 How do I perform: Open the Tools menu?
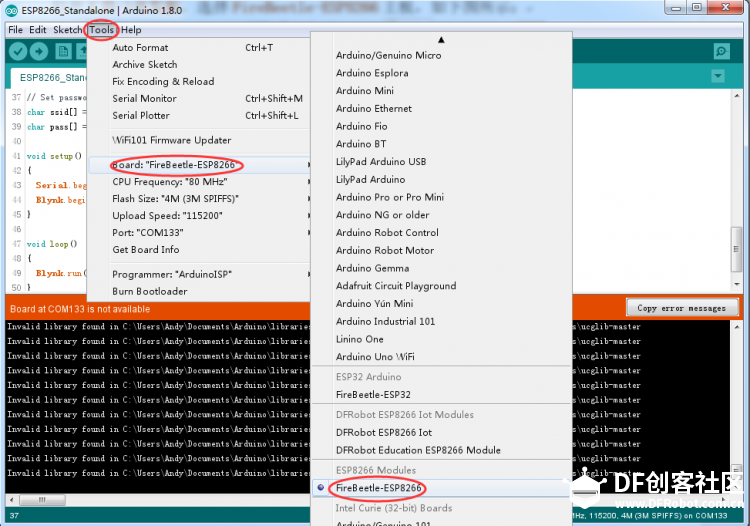coord(101,30)
